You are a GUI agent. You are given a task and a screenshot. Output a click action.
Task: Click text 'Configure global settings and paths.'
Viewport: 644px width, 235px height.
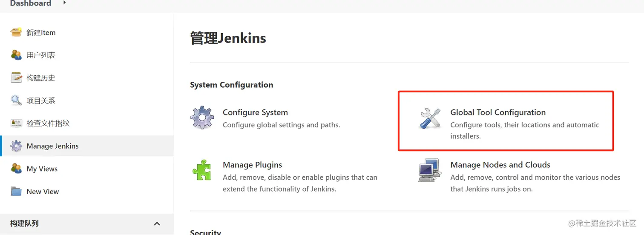tap(282, 125)
